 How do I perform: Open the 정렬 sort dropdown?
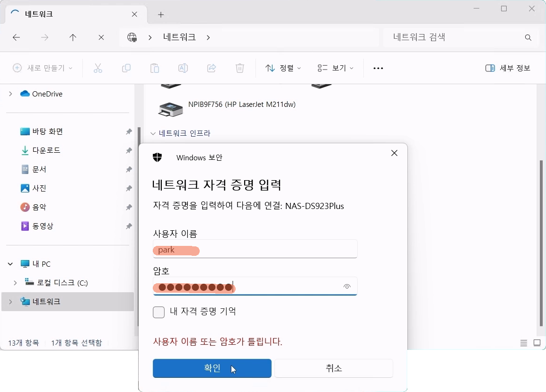(283, 68)
